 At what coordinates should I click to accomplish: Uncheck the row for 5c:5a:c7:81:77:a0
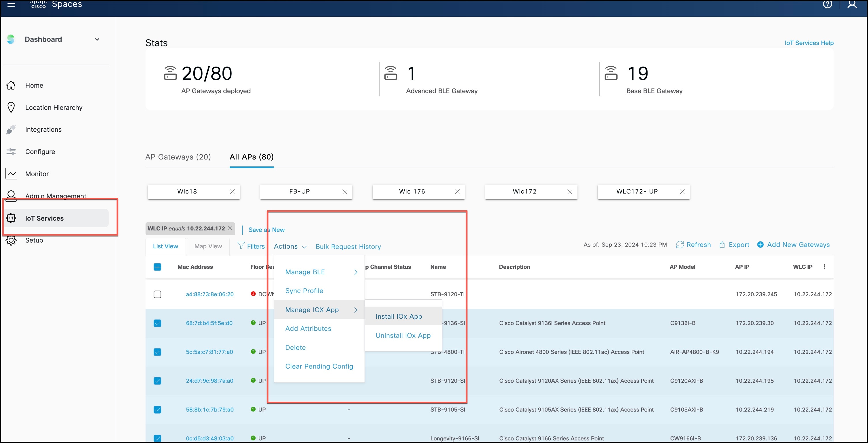point(157,352)
